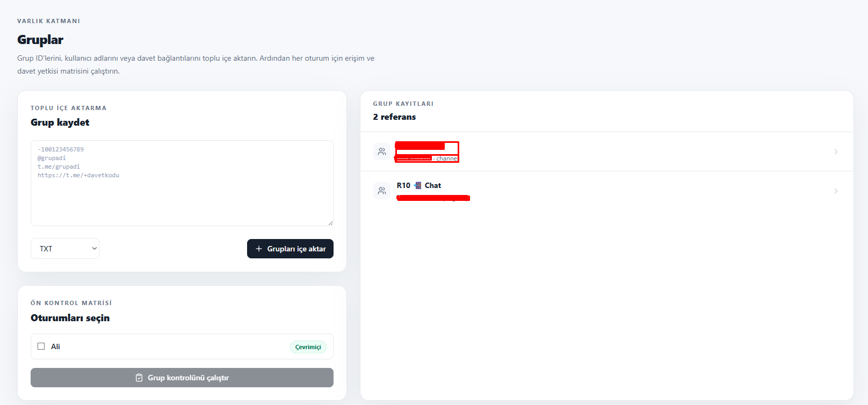Click the Grupları içe aktar button
The width and height of the screenshot is (868, 405).
coord(290,249)
